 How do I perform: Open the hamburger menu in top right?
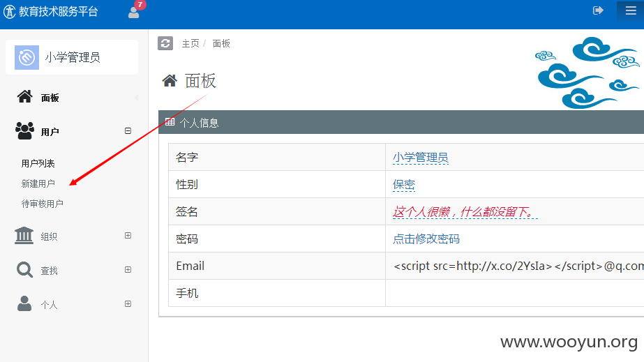(631, 10)
